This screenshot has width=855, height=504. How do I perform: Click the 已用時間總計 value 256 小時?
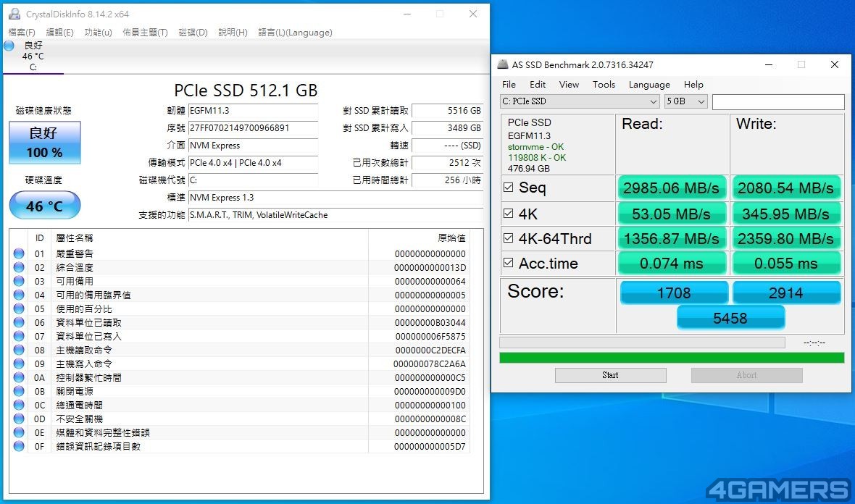coord(448,180)
